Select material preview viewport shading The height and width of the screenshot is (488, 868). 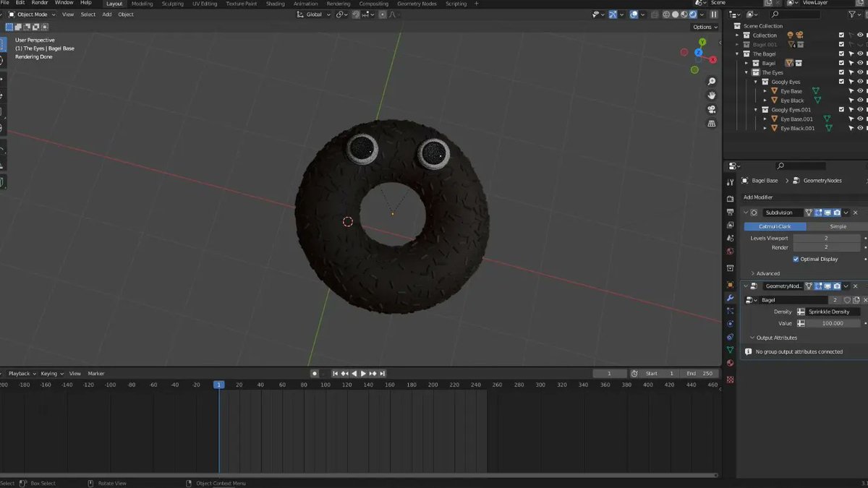(684, 14)
